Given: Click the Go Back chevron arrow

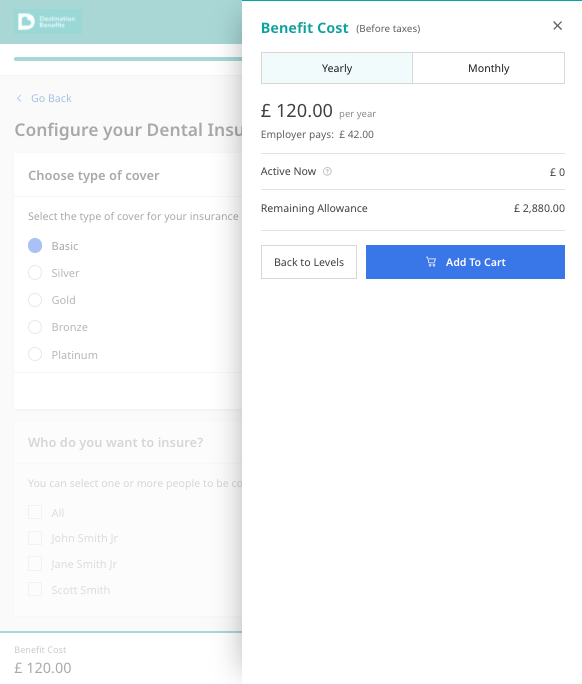Looking at the screenshot, I should 19,98.
